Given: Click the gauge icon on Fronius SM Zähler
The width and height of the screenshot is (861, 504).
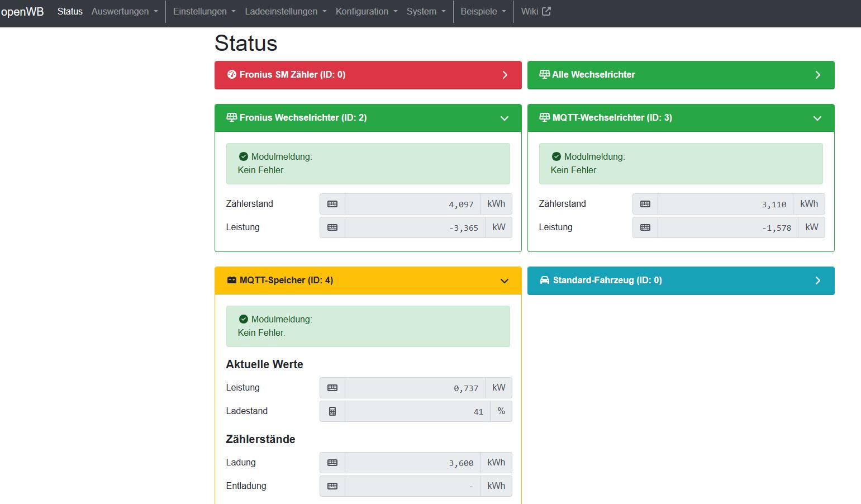Looking at the screenshot, I should click(231, 74).
